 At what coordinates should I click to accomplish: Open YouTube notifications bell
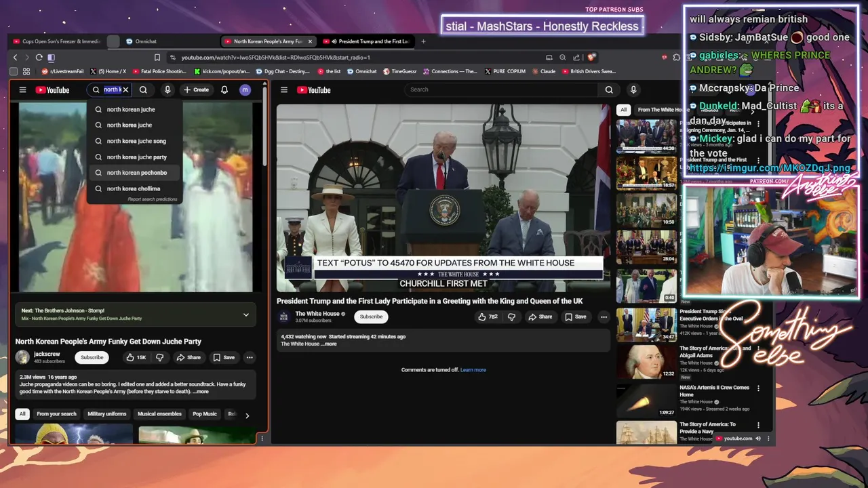[224, 89]
